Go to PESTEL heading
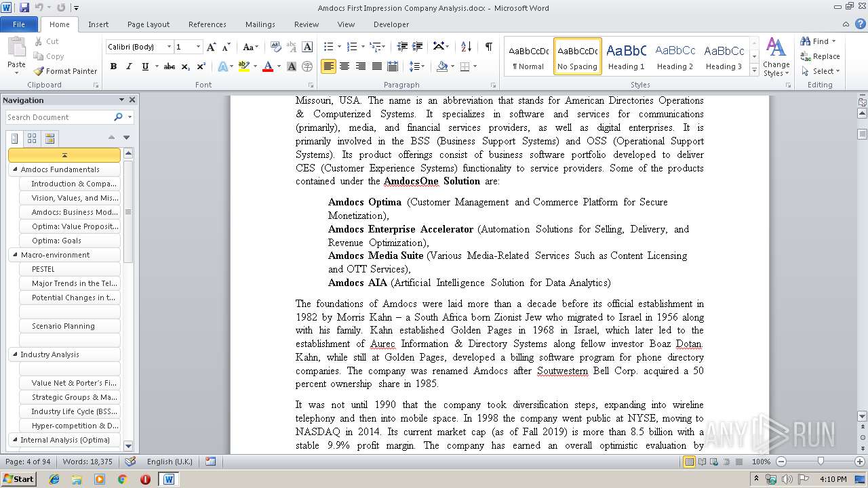 (x=70, y=269)
